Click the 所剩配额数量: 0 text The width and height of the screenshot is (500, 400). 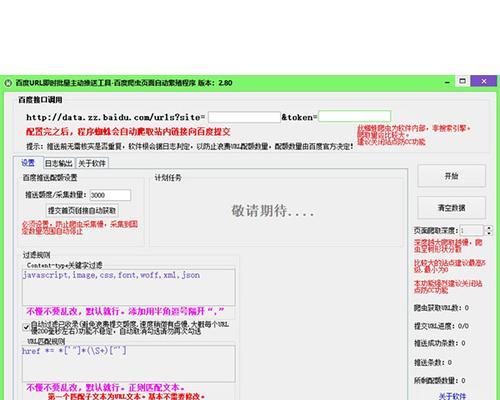tap(440, 380)
